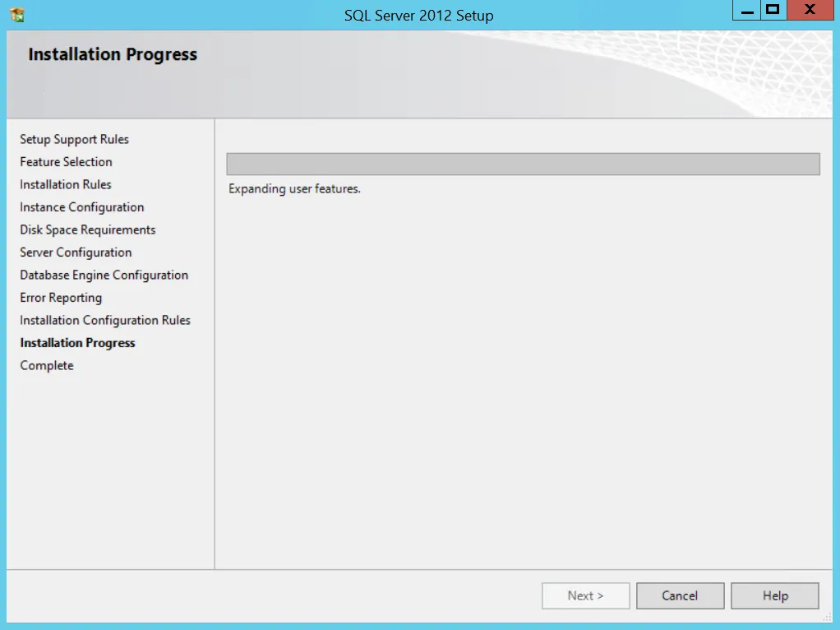Select Database Engine Configuration step
Screen dimensions: 840x630
point(104,275)
